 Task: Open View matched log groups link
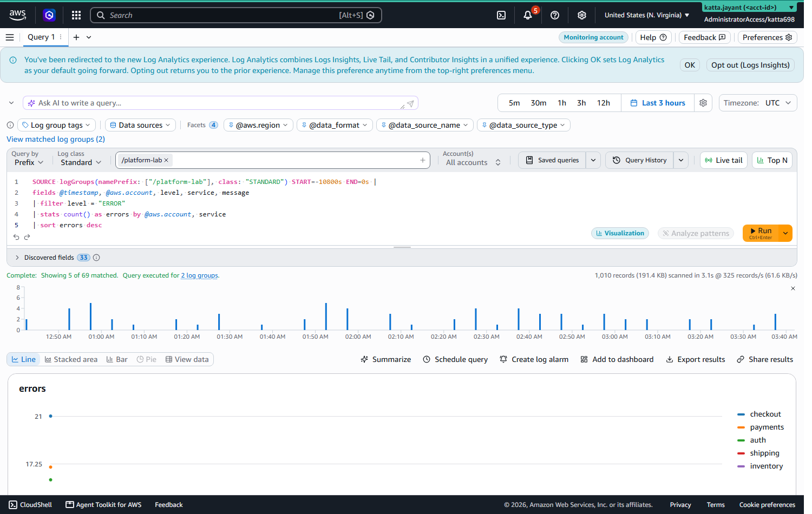point(56,139)
